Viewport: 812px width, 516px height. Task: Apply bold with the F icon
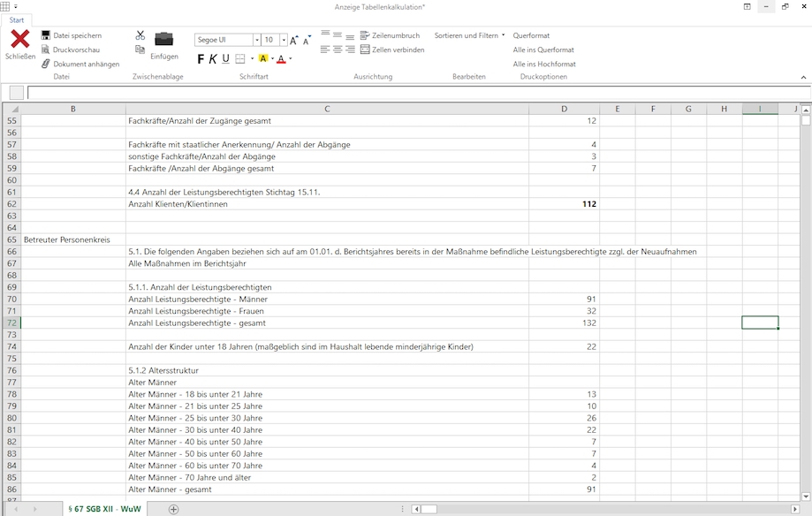[201, 59]
